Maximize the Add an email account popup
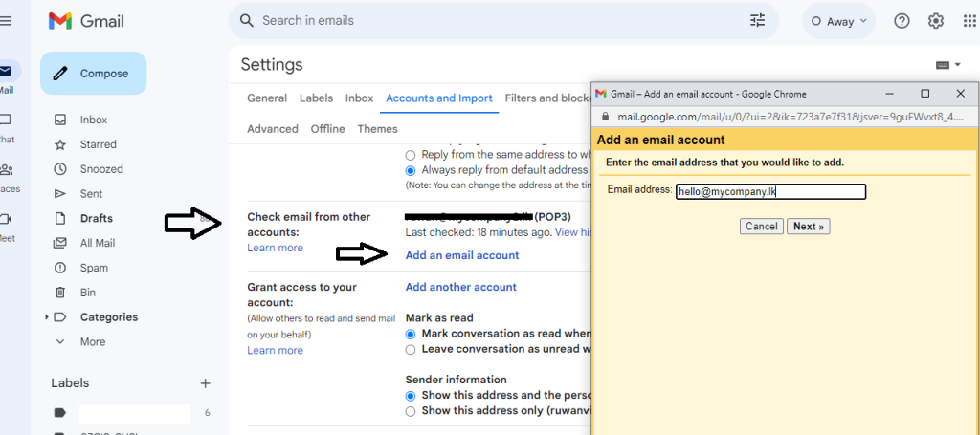 coord(925,94)
